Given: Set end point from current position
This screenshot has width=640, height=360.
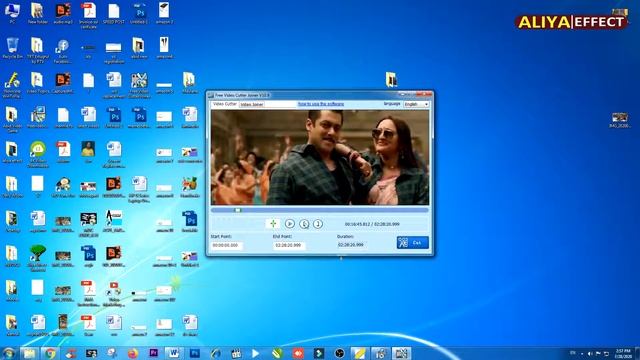Looking at the screenshot, I should click(x=318, y=224).
